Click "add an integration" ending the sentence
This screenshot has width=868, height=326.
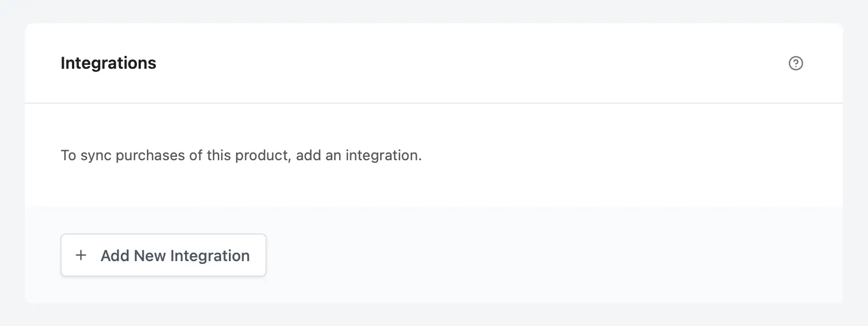(359, 155)
